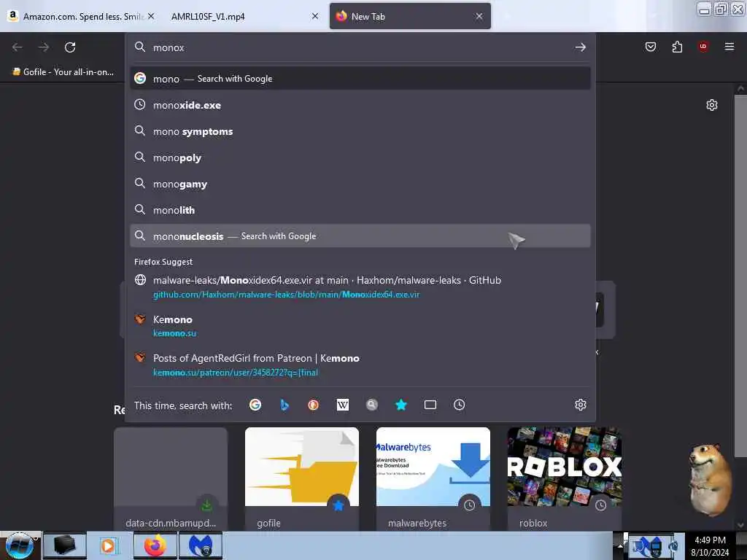The image size is (747, 560).
Task: Open the kemono.su suggestion
Action: (x=360, y=326)
